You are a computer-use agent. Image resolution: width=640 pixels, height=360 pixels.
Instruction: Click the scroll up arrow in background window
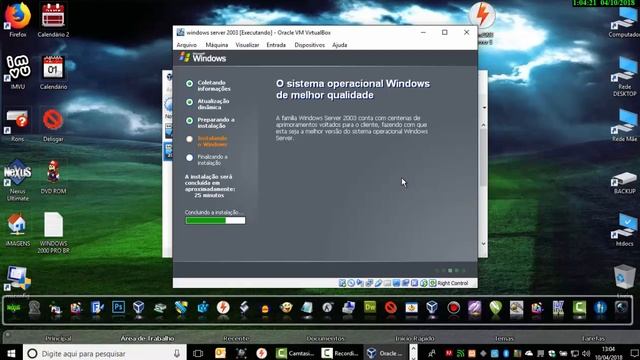(483, 125)
